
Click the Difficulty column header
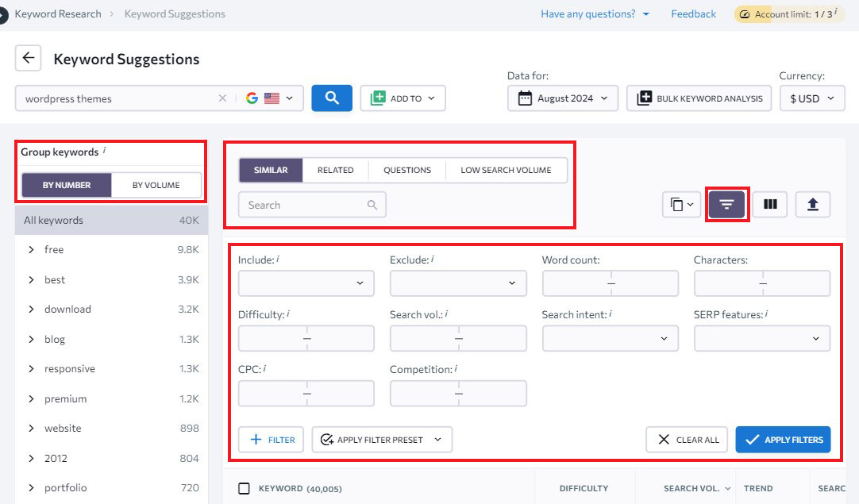click(584, 488)
